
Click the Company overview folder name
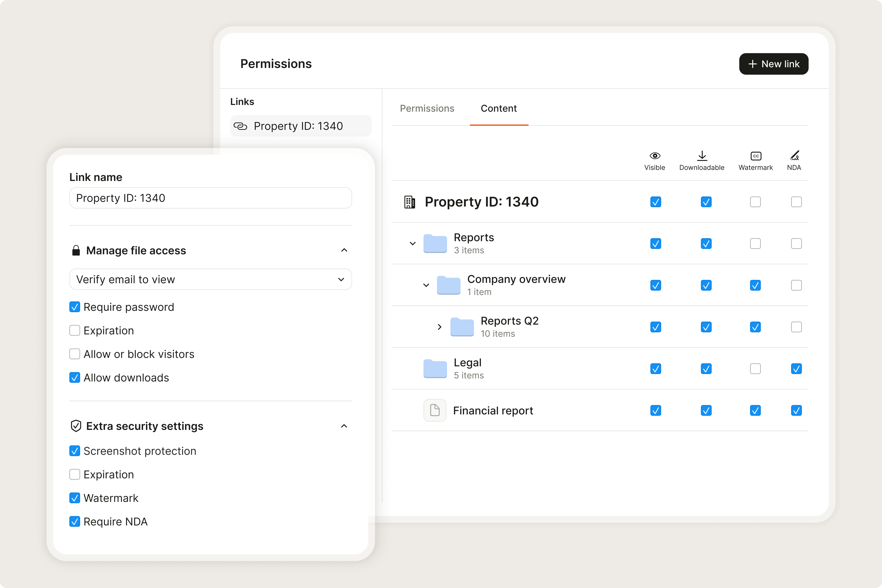pyautogui.click(x=516, y=279)
